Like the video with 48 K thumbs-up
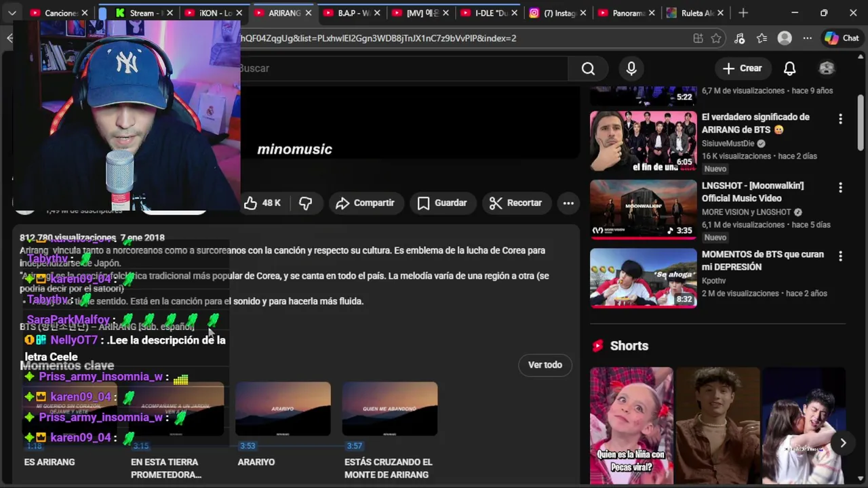This screenshot has width=868, height=488. tap(263, 203)
